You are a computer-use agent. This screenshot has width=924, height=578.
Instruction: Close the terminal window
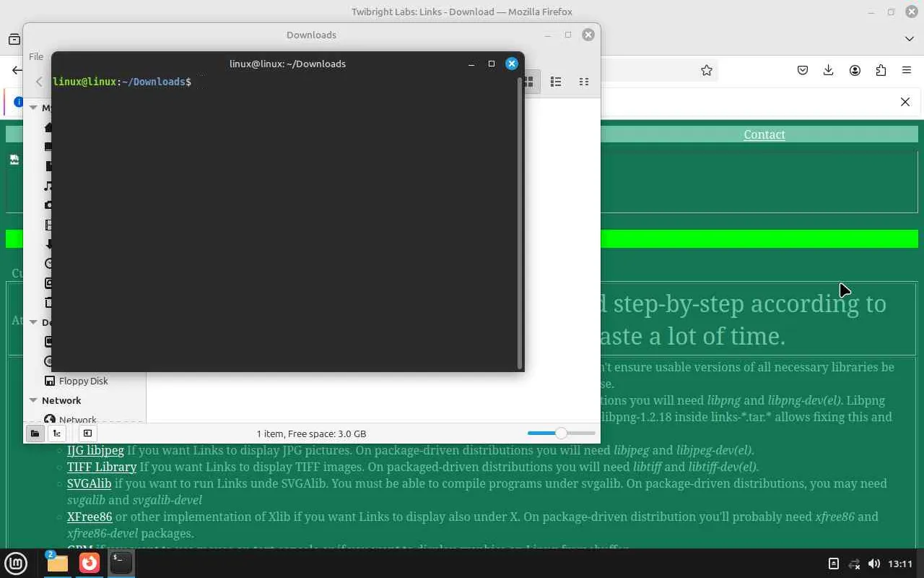(512, 64)
